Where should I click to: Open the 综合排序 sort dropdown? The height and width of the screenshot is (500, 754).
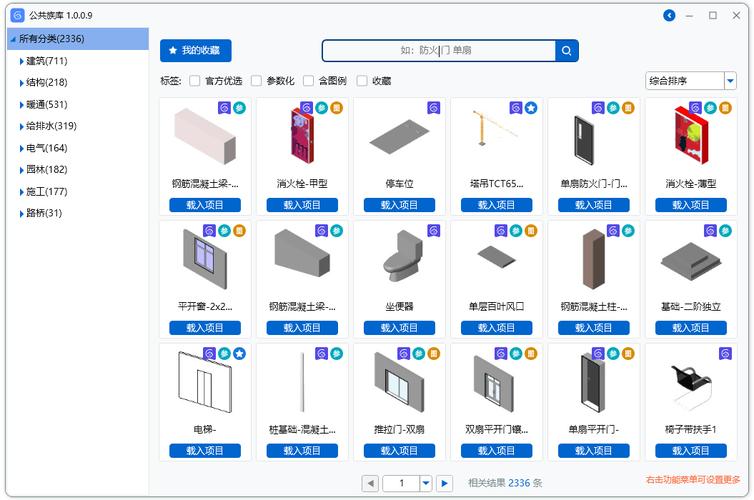690,81
